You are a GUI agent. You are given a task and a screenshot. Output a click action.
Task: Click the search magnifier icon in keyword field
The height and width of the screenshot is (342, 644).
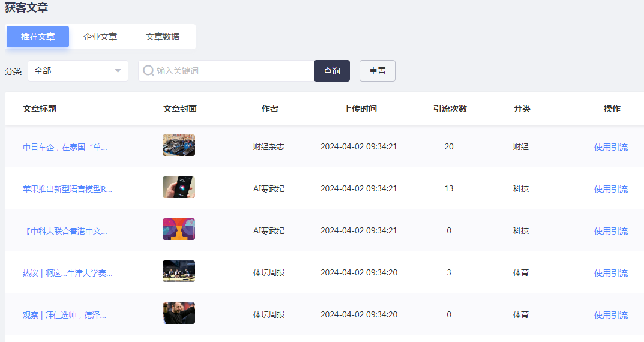tap(148, 71)
